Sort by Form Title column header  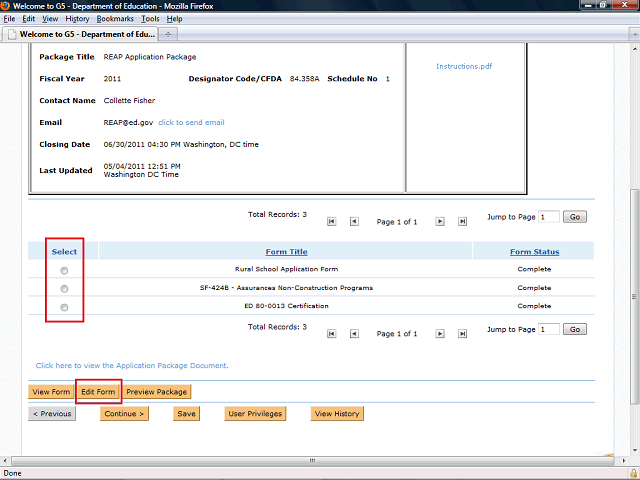click(x=286, y=252)
